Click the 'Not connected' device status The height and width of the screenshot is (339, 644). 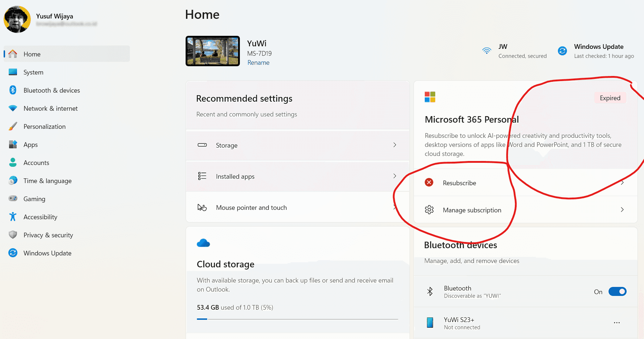pos(462,327)
